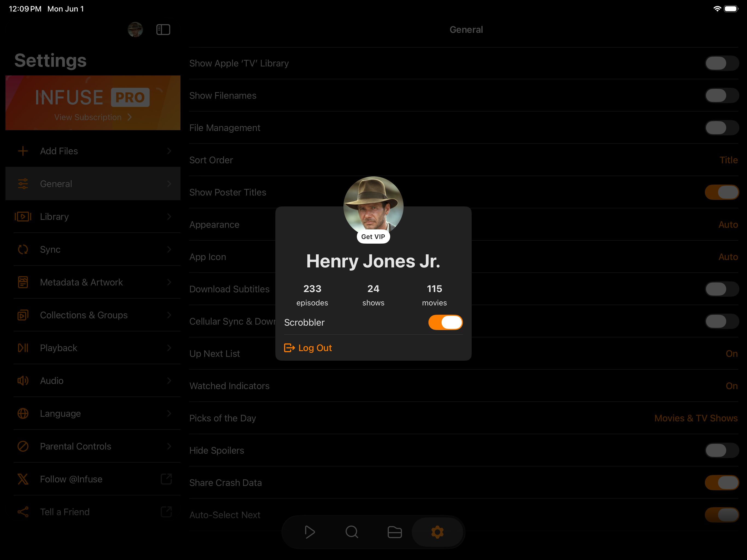Enable Hide Spoilers switch
The height and width of the screenshot is (560, 747).
[x=722, y=450]
